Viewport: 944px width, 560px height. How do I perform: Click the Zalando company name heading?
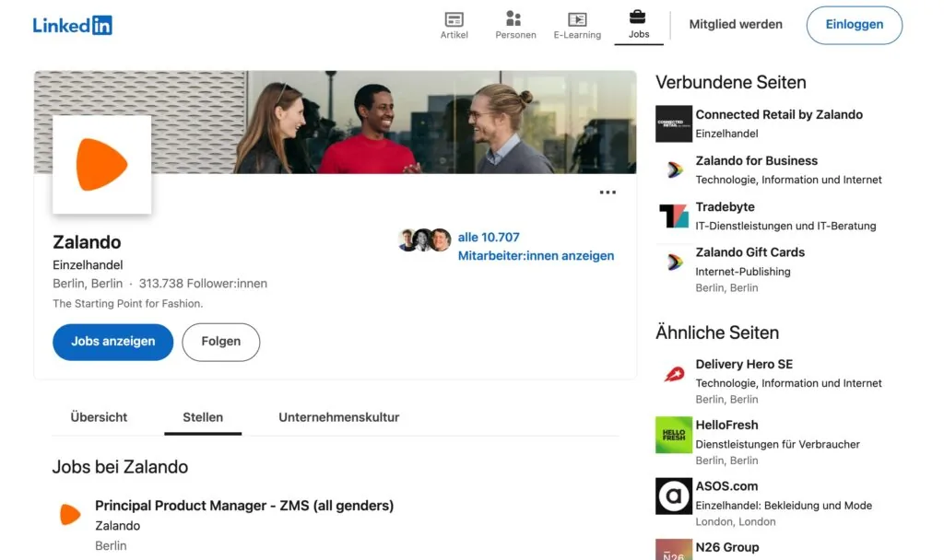tap(87, 242)
